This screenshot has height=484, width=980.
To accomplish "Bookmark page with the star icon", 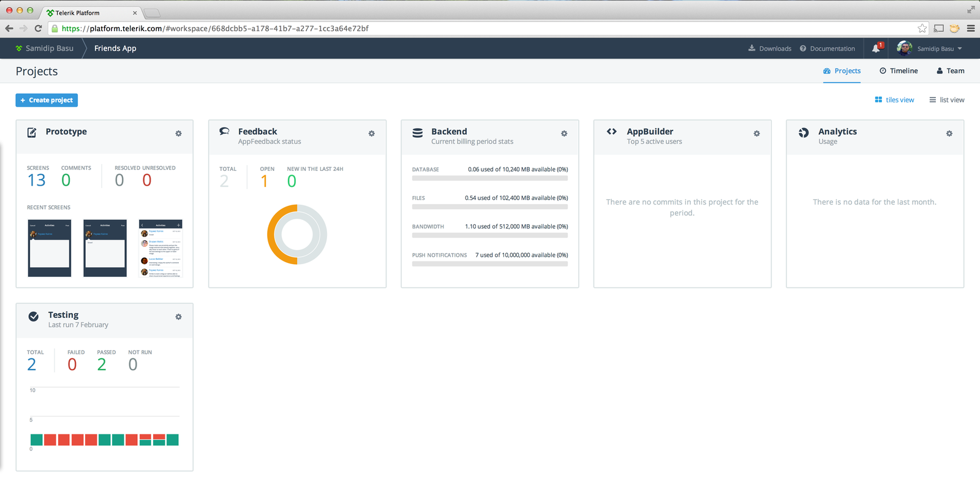I will (x=922, y=28).
